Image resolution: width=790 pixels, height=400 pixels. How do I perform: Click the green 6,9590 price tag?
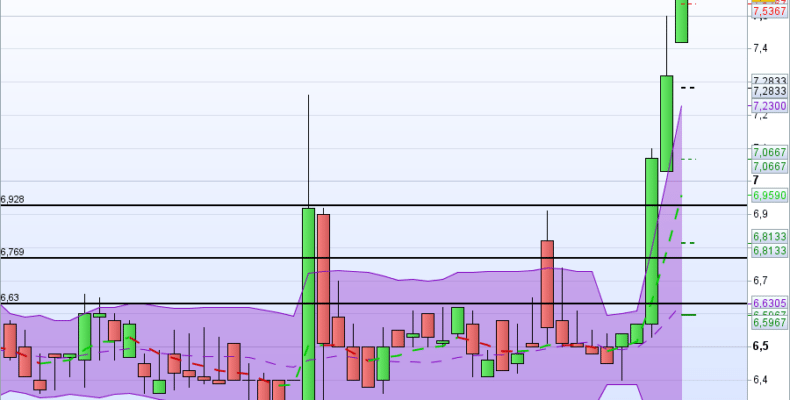[769, 195]
